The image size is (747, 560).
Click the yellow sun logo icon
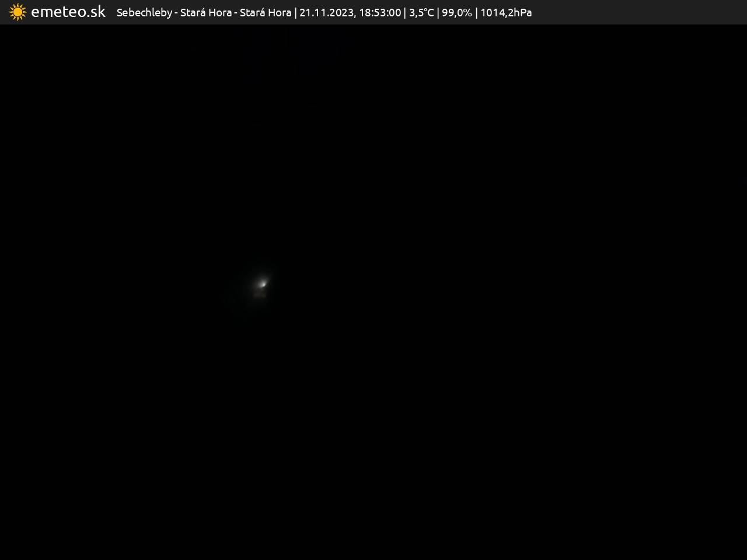point(18,12)
